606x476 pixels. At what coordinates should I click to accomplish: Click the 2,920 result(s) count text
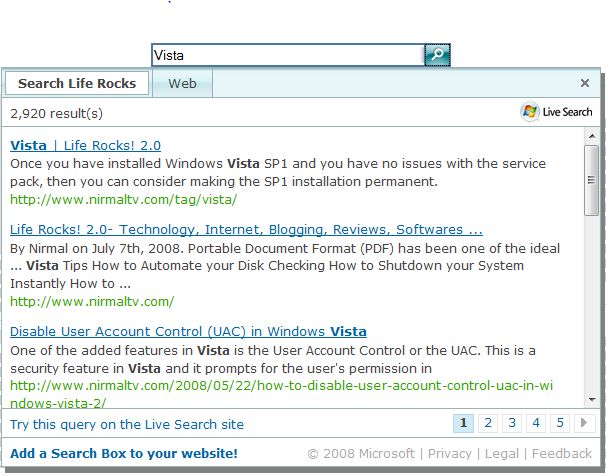(x=56, y=114)
